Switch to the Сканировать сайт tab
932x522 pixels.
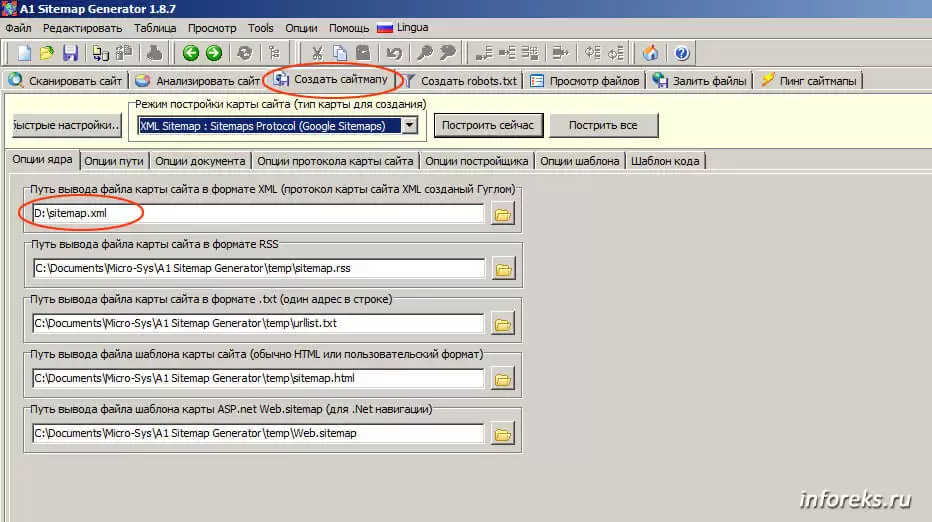click(x=66, y=81)
